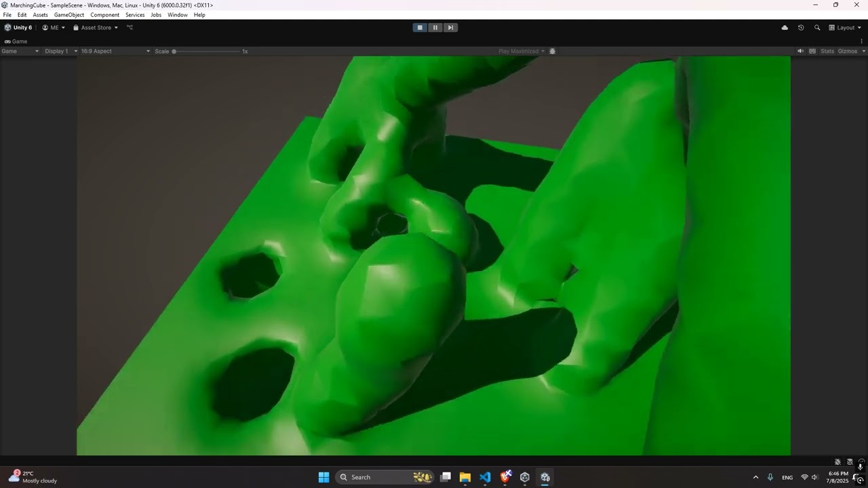
Task: Open the weather widget showing 21°C
Action: [x=33, y=477]
